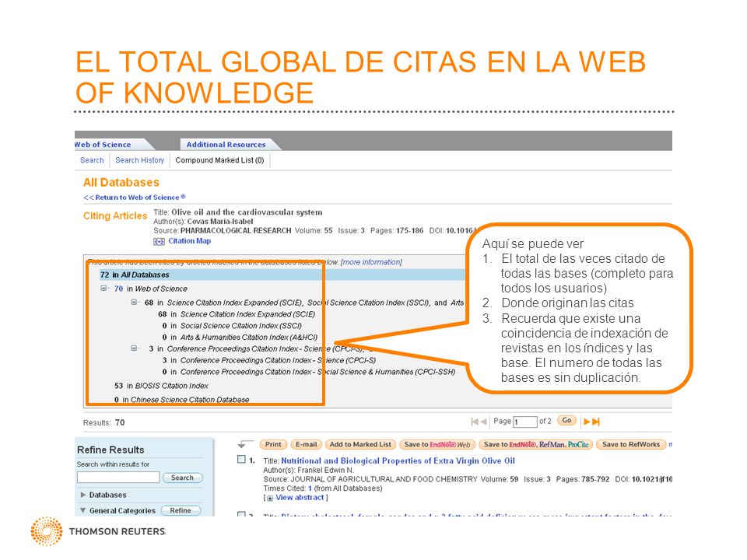Open Search History
This screenshot has height=560, width=747.
point(139,160)
